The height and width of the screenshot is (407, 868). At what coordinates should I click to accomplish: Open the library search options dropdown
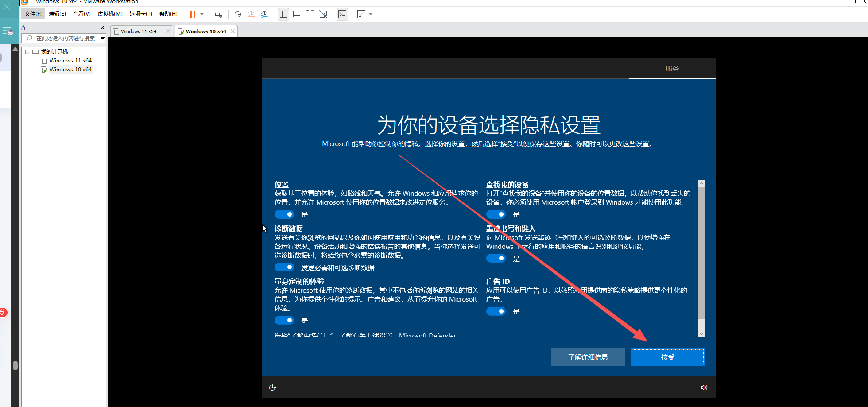coord(103,38)
